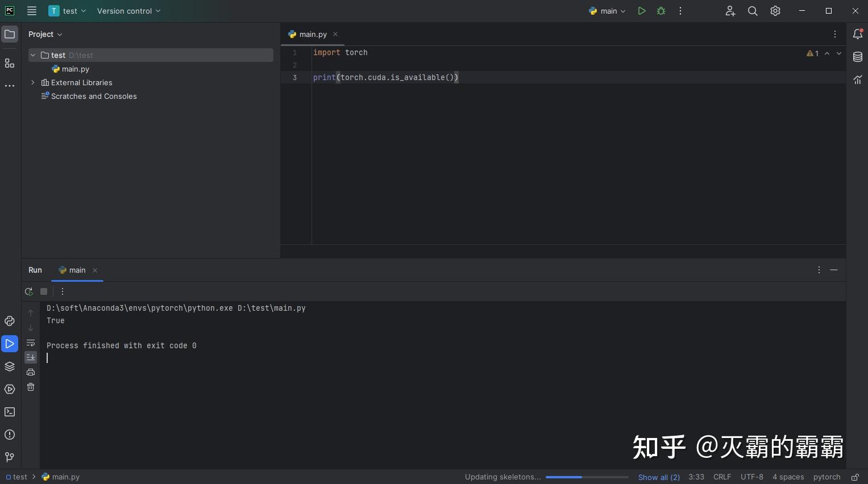Jump down the stack trace in console

[31, 328]
